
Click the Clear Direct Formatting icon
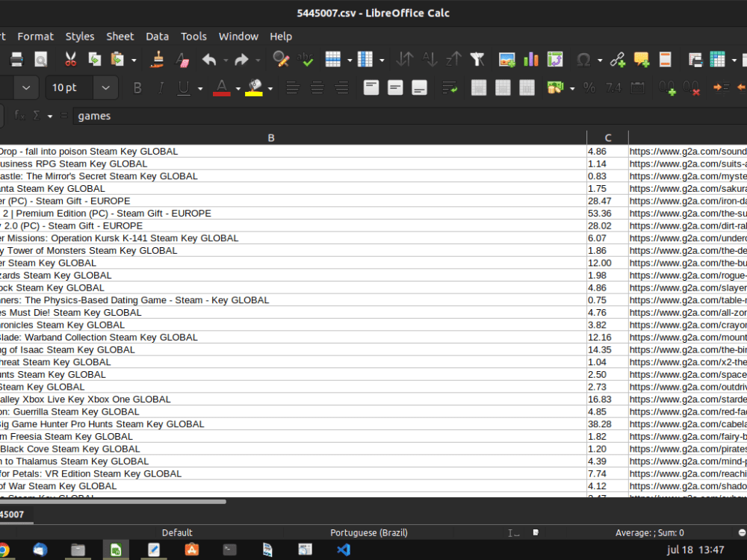(x=182, y=60)
